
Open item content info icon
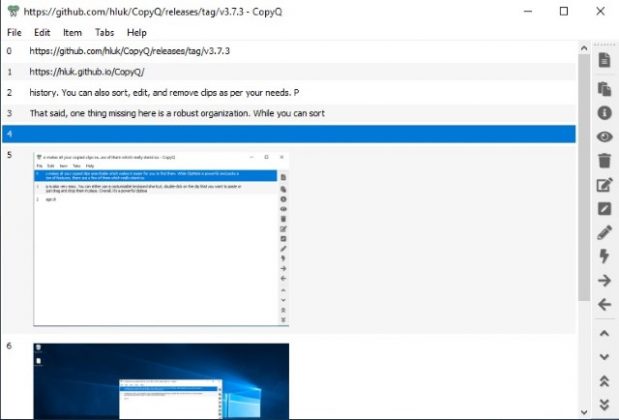pyautogui.click(x=604, y=113)
